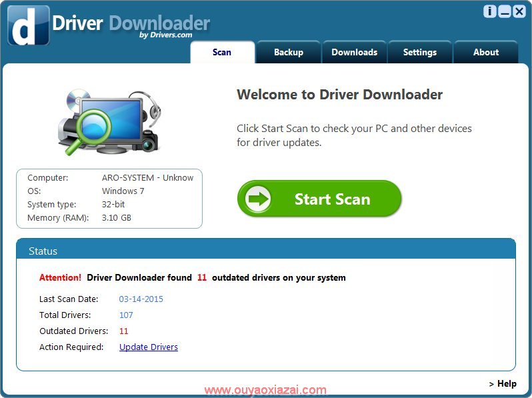Show the About tab

486,52
